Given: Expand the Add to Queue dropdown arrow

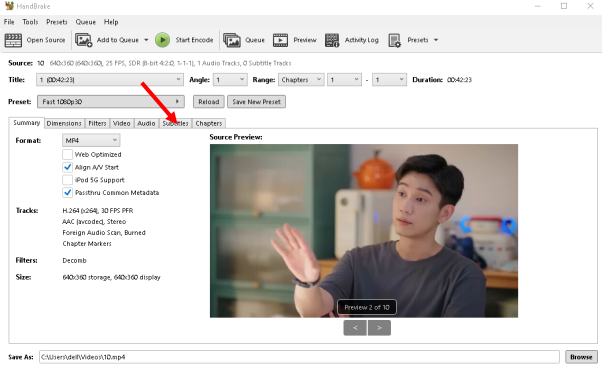Looking at the screenshot, I should pos(146,40).
